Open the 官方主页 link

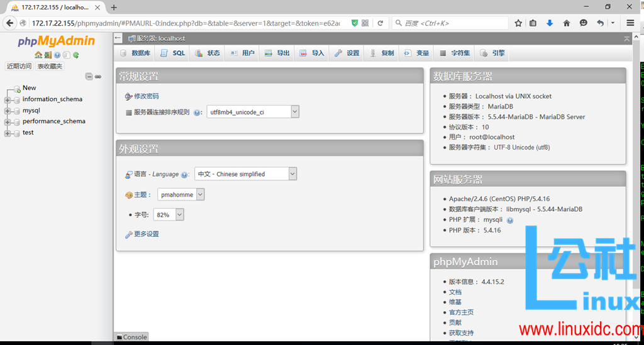click(x=461, y=312)
